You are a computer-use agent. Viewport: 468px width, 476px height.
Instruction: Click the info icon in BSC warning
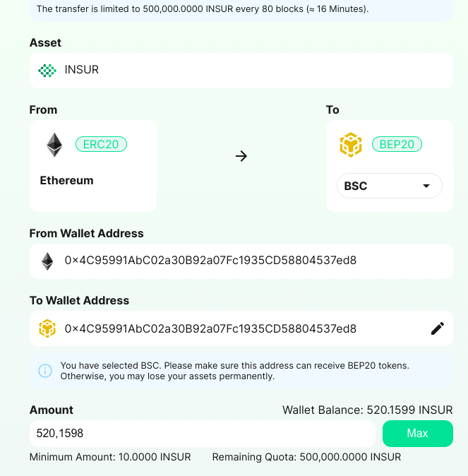coord(45,371)
